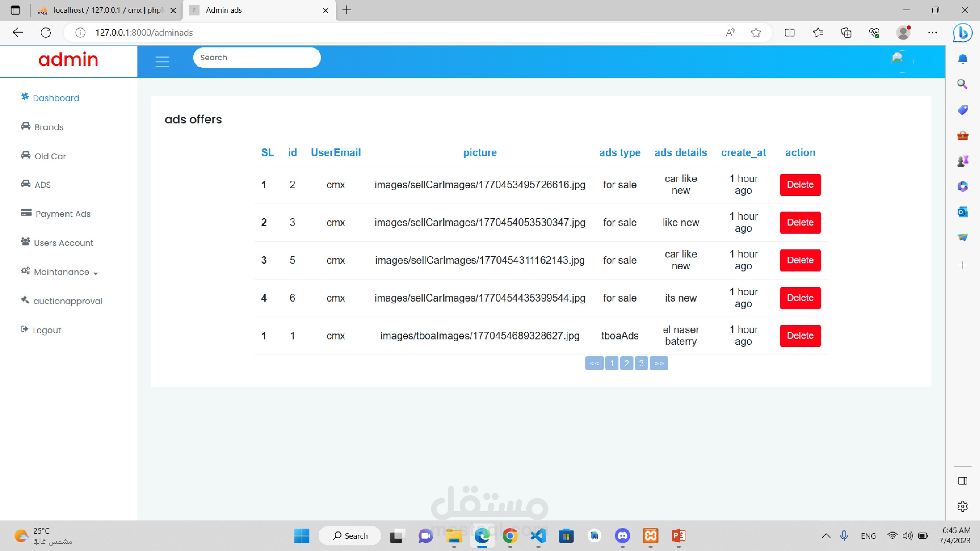The image size is (980, 551).
Task: Click the hamburger menu icon in header
Action: (162, 62)
